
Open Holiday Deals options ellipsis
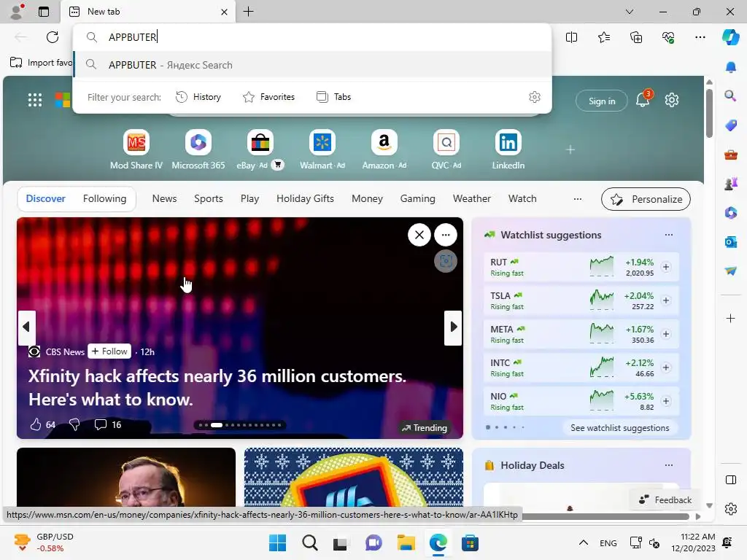click(x=668, y=465)
